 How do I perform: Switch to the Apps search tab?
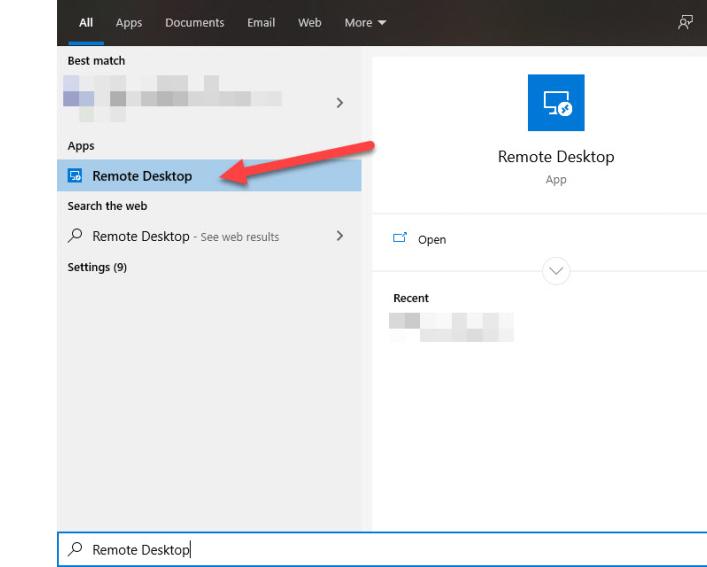click(129, 23)
